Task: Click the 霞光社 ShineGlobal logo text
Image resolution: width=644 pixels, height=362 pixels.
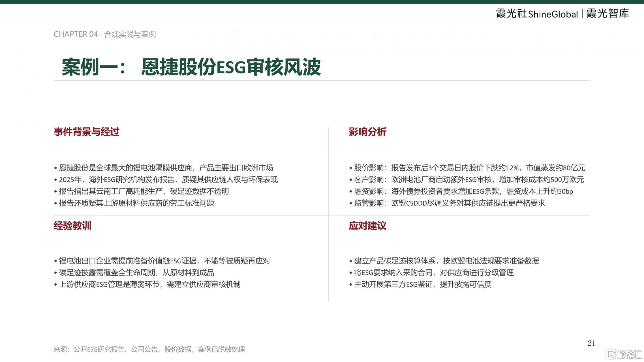Action: pos(537,14)
